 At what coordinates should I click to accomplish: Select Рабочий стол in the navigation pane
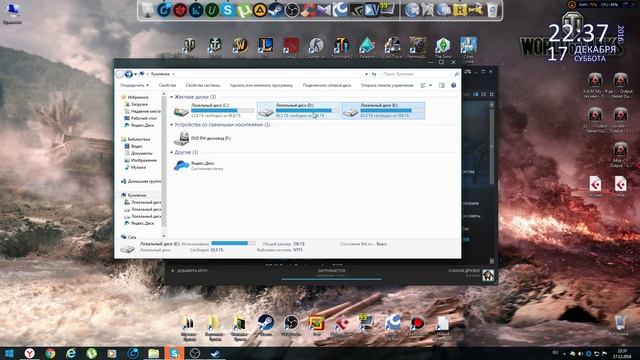pyautogui.click(x=141, y=118)
